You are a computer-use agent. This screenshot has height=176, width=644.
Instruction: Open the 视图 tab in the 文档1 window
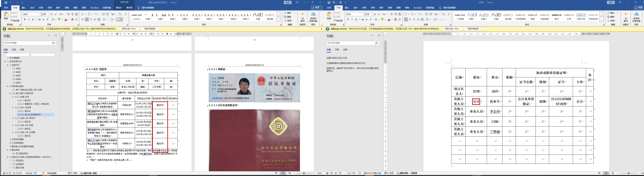pos(398,8)
